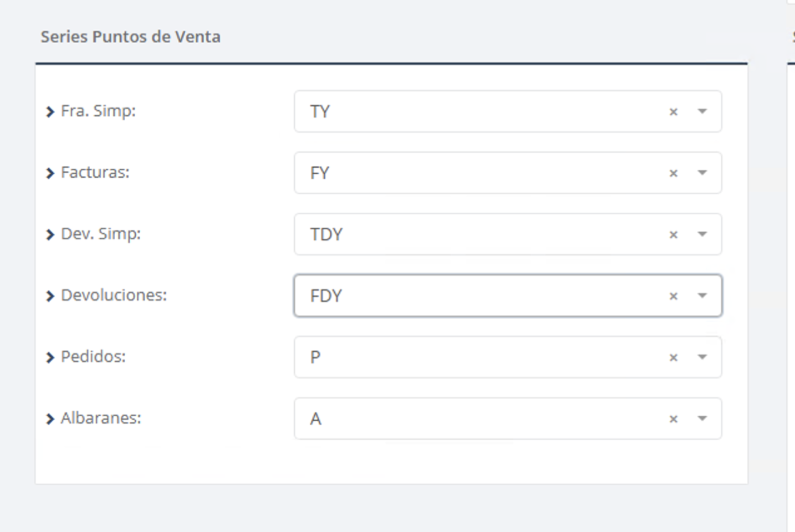
Task: Click the chevron icon beside Facturas
Action: (x=51, y=173)
